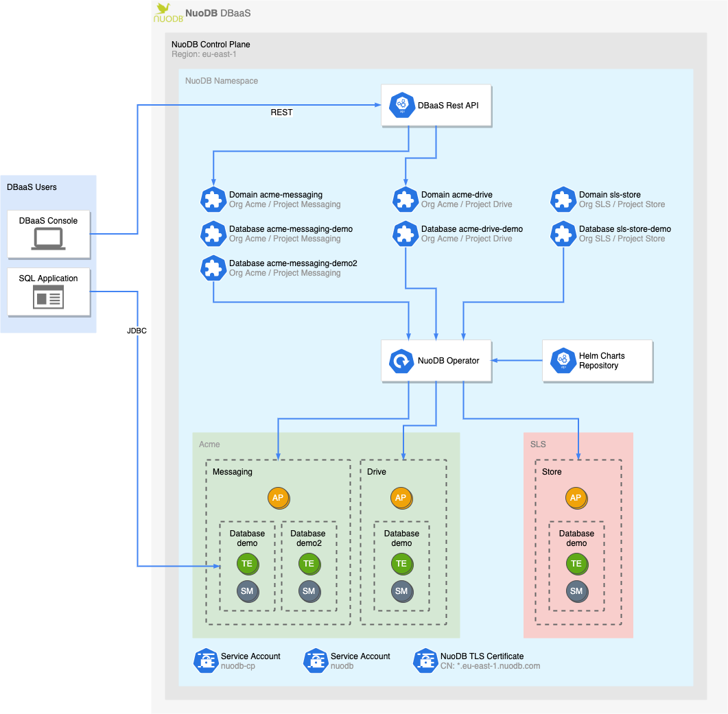Viewport: 728px width, 714px height.
Task: Click the Helm Charts Repository icon
Action: 563,361
